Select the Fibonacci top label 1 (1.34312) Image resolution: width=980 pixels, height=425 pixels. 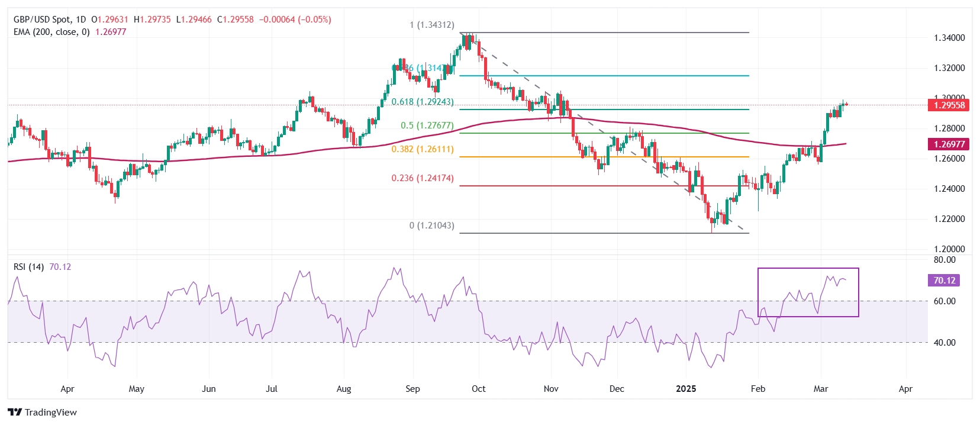point(432,25)
